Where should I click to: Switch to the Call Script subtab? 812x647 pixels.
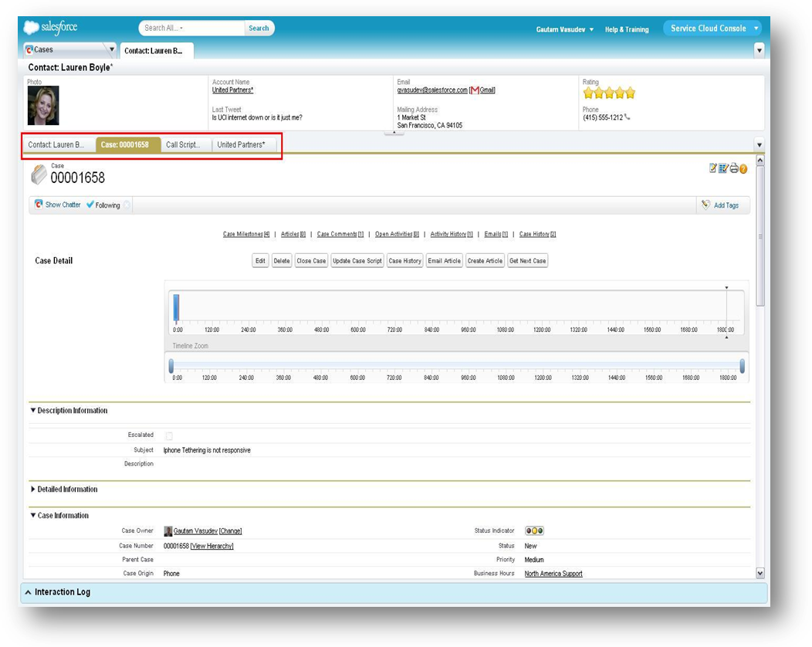pyautogui.click(x=183, y=144)
